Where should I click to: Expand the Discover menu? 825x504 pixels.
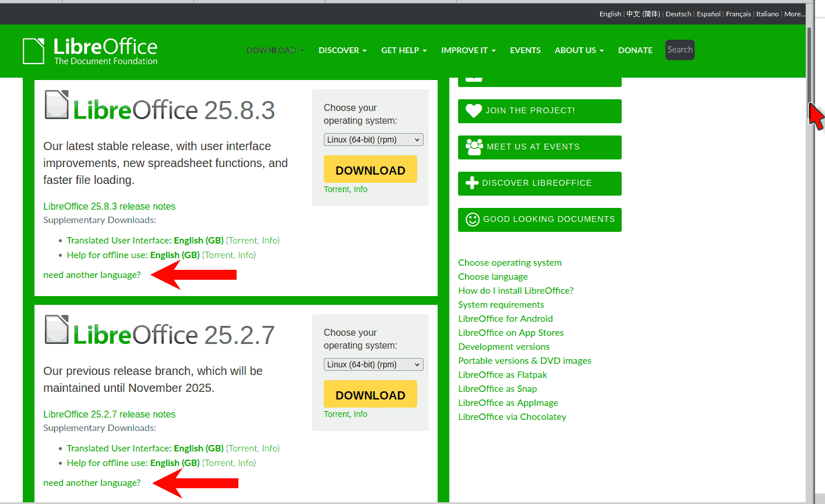pos(342,50)
